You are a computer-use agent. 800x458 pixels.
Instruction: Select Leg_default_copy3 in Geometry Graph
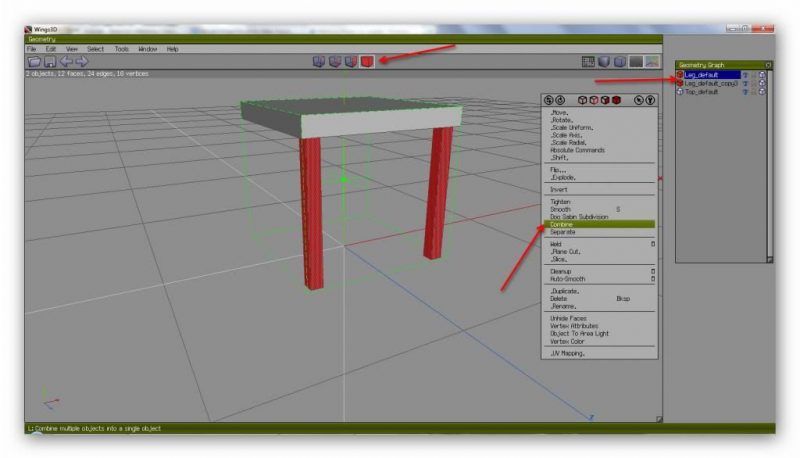coord(711,84)
